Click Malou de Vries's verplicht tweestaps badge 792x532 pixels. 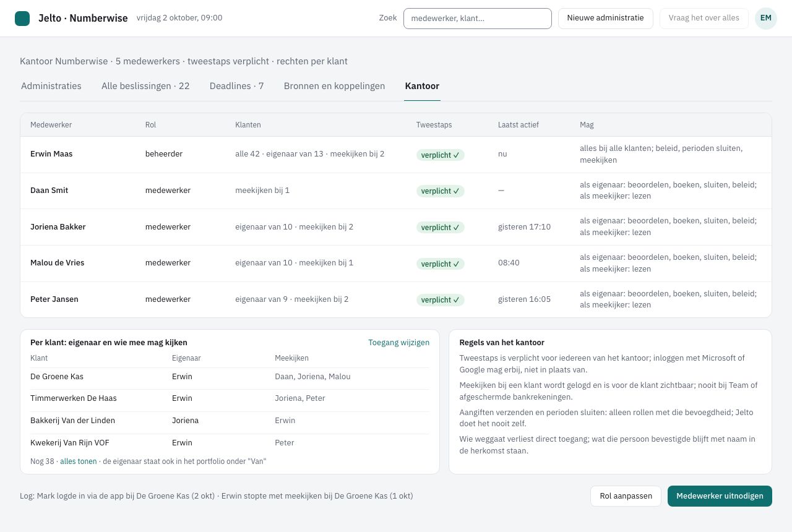pos(441,264)
